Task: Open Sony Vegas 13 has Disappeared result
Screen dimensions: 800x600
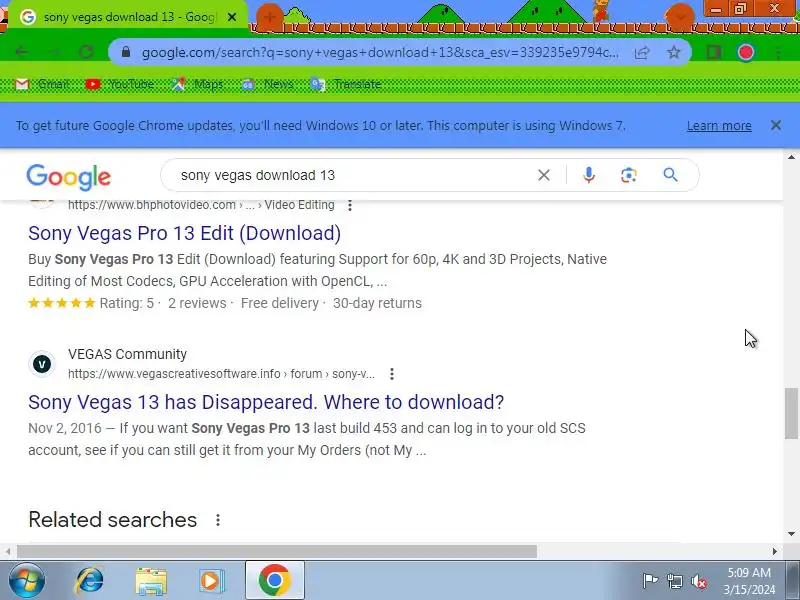Action: coord(266,402)
